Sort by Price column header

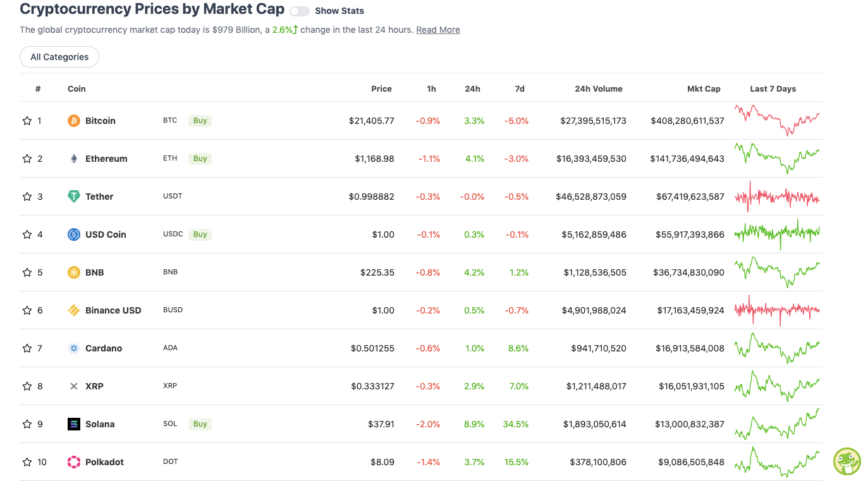(x=381, y=89)
